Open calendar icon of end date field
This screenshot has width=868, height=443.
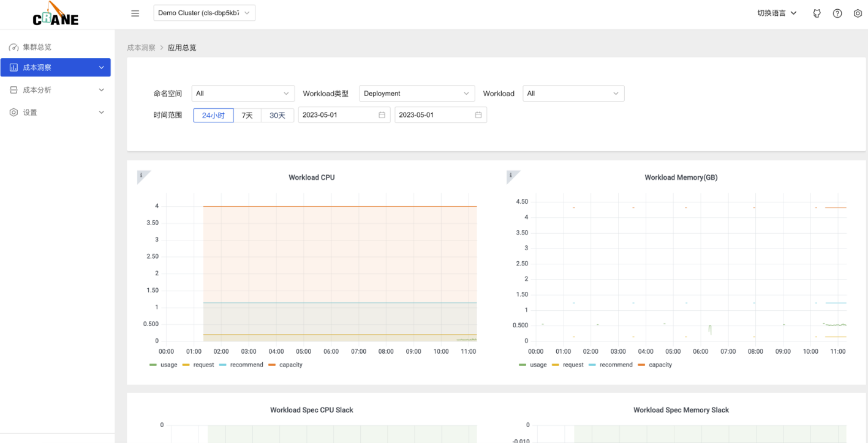pyautogui.click(x=478, y=115)
